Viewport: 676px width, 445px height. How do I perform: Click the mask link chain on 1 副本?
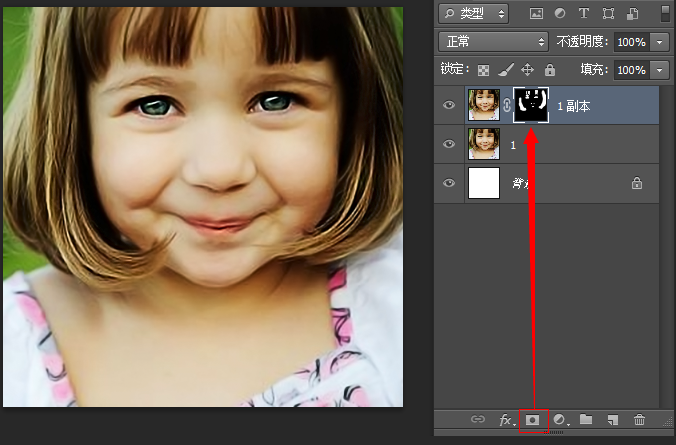507,105
